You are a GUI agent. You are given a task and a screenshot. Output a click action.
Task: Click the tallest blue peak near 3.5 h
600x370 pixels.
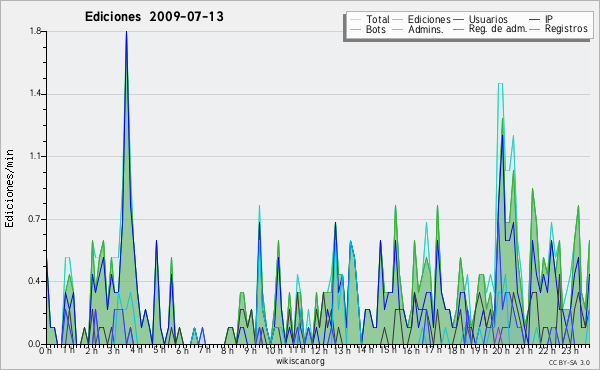pyautogui.click(x=126, y=33)
